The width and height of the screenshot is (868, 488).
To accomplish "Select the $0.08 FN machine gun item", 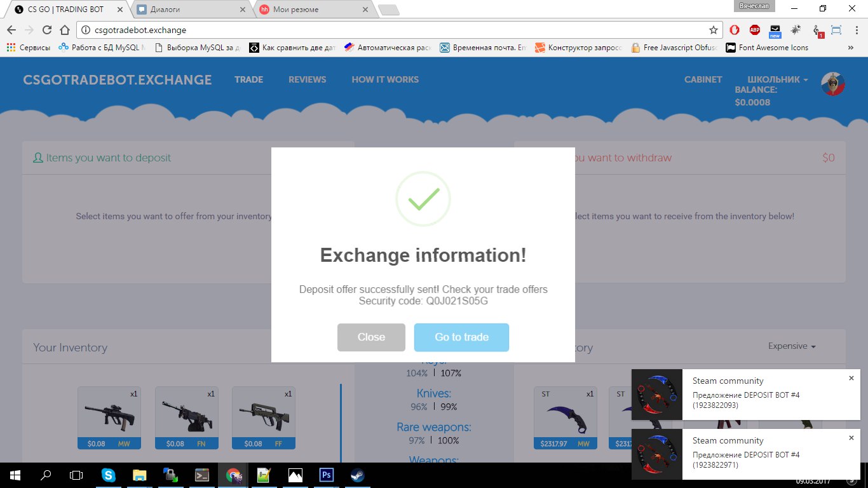I will (x=187, y=418).
